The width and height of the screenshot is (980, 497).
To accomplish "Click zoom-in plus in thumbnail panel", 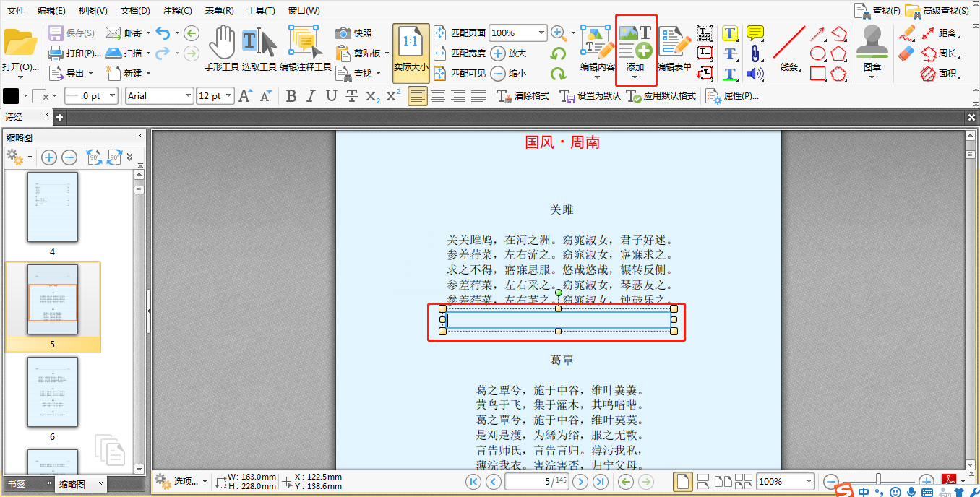I will (x=48, y=157).
